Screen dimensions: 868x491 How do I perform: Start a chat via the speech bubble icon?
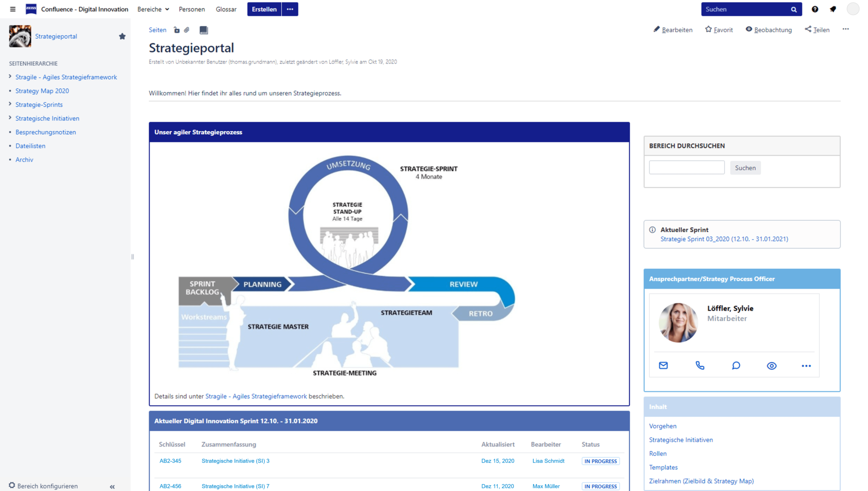736,366
